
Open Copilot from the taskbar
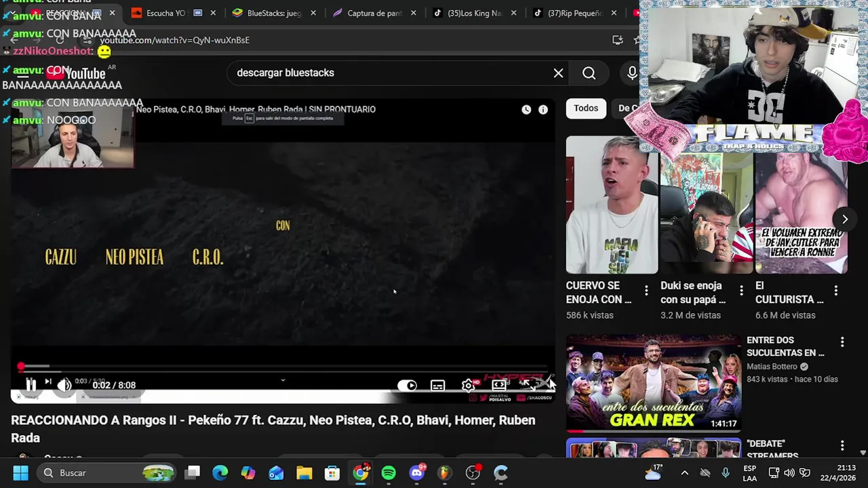(248, 472)
